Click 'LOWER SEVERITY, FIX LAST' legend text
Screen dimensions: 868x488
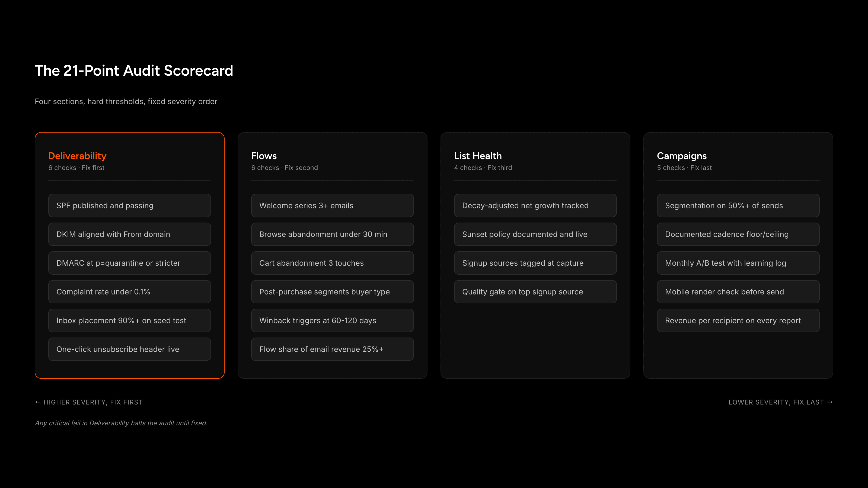[776, 402]
